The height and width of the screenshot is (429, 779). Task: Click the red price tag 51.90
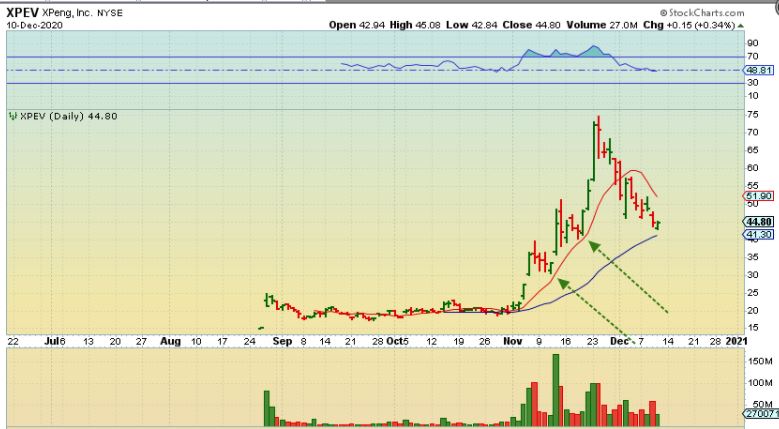click(x=758, y=196)
